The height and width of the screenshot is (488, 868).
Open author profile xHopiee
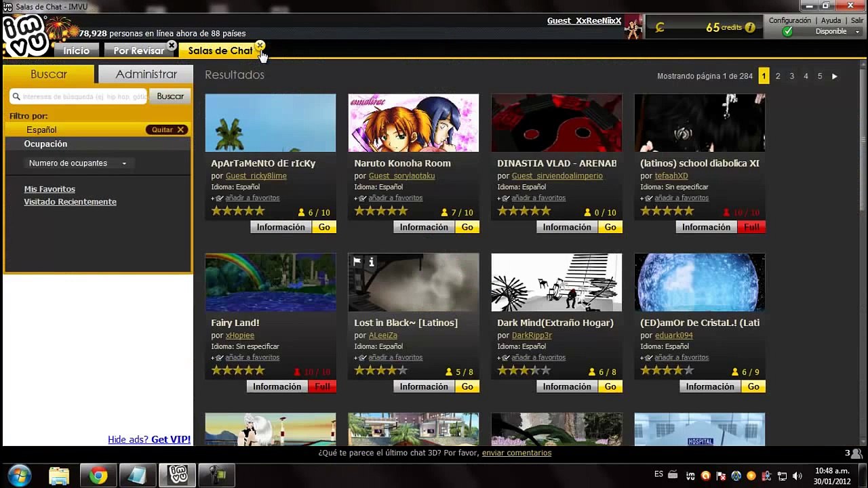[240, 335]
